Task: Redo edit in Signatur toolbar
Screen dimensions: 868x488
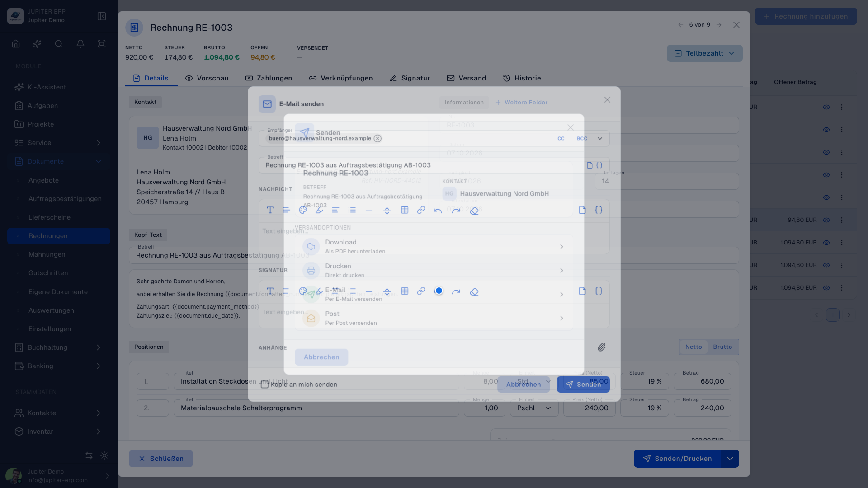Action: point(456,292)
